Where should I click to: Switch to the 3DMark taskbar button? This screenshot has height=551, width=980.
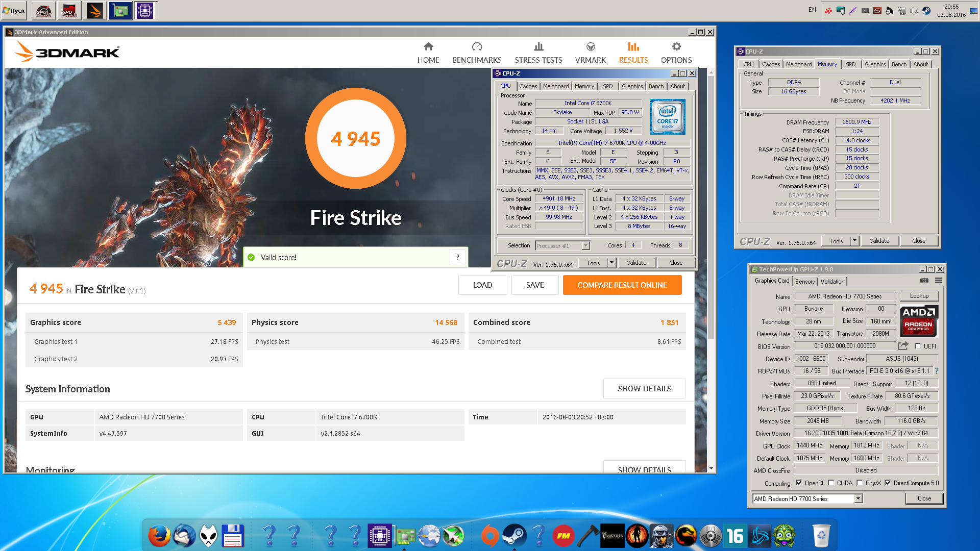(95, 11)
